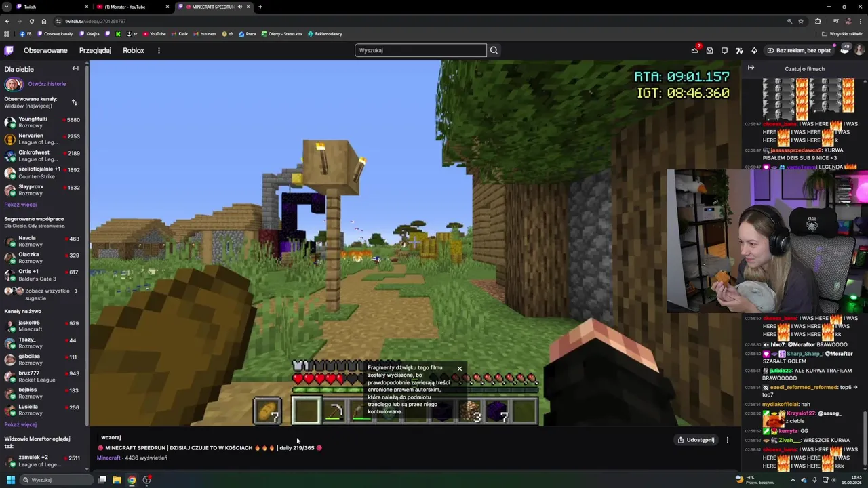Focus the Twitch Wyszukaj search field
Screen dimensions: 868x488
click(x=420, y=50)
